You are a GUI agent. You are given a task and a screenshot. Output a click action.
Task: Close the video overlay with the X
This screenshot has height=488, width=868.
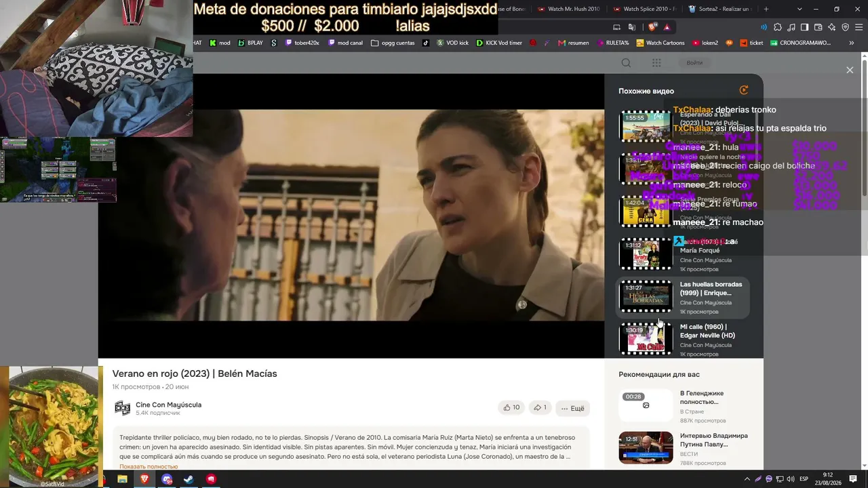[x=850, y=70]
